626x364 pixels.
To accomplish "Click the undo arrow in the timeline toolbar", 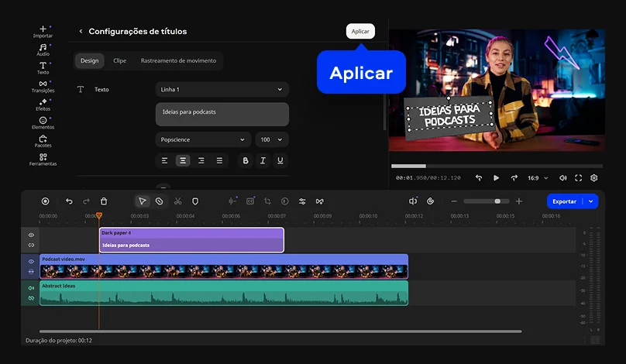I will (69, 201).
